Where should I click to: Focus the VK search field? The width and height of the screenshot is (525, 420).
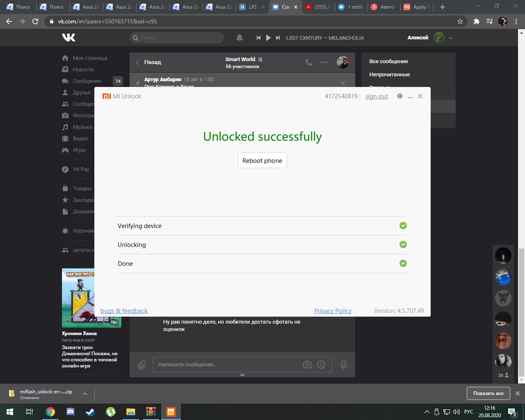(177, 38)
